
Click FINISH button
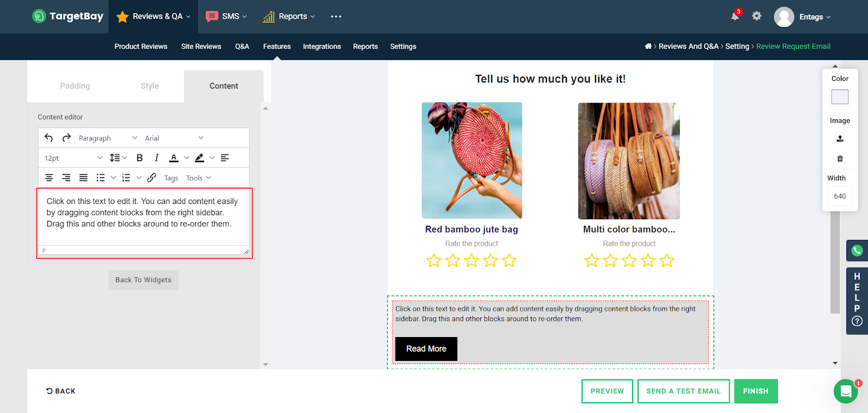point(756,391)
